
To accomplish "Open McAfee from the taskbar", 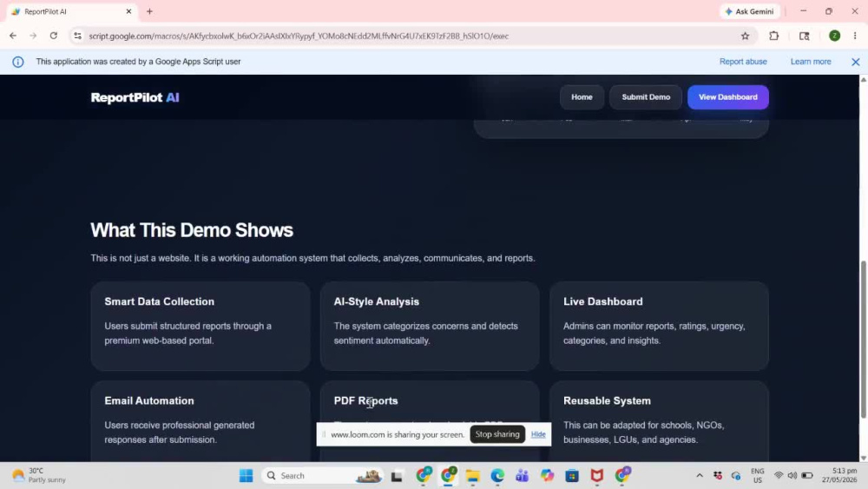I will [x=597, y=475].
